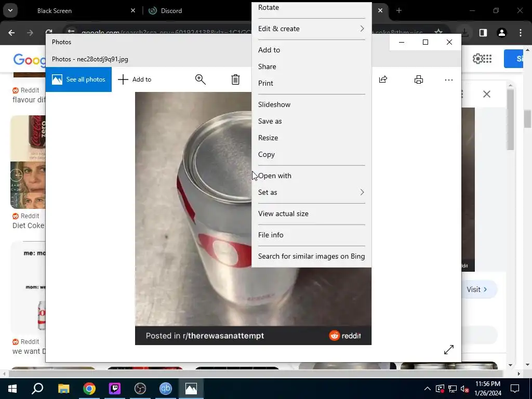Click the Chrome back arrow
The width and height of the screenshot is (532, 399).
[x=11, y=33]
